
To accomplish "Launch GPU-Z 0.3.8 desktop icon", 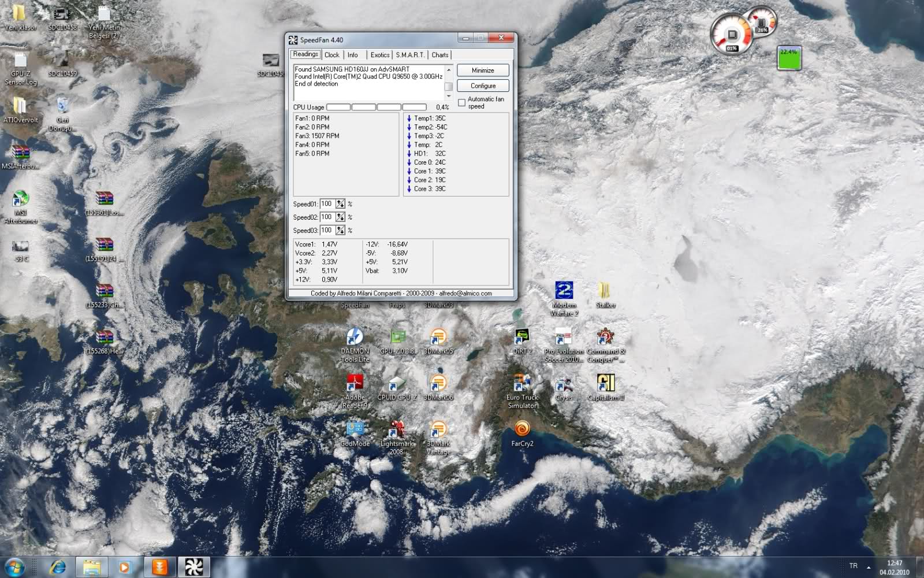I will coord(397,341).
